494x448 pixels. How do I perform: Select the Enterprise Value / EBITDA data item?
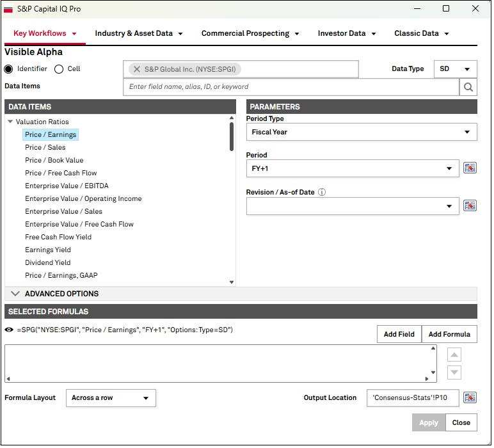[67, 186]
